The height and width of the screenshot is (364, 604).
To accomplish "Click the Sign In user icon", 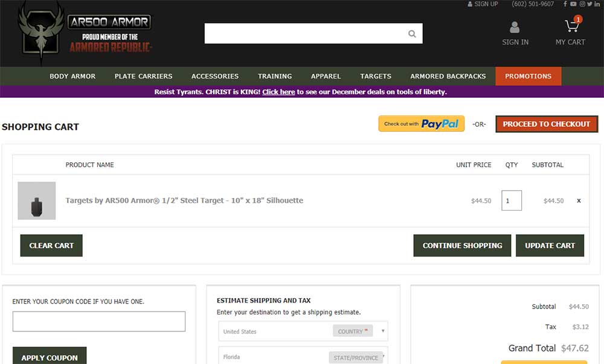I will [x=515, y=27].
